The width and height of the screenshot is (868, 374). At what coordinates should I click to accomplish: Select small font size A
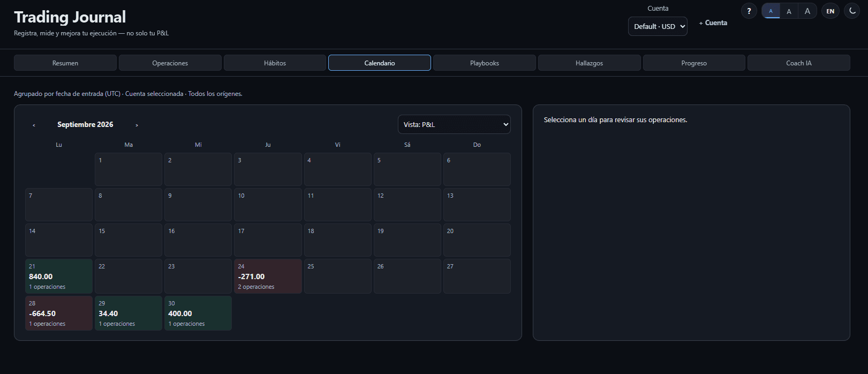pyautogui.click(x=771, y=11)
